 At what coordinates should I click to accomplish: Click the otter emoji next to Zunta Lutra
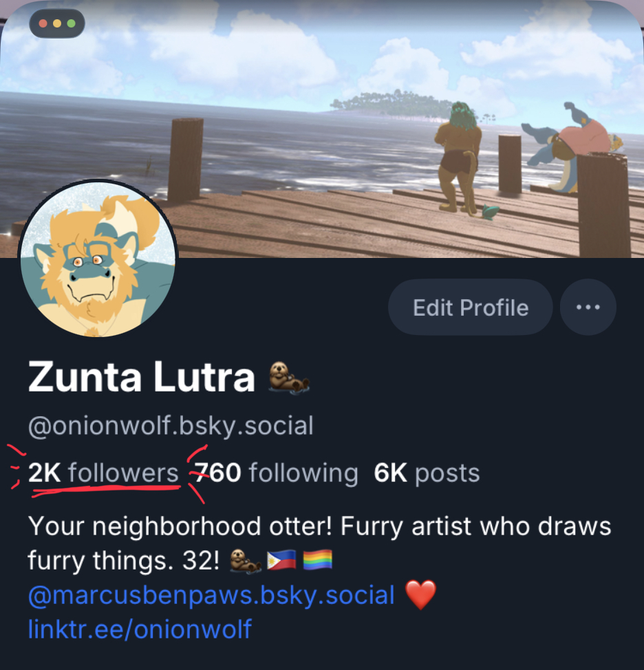pos(289,377)
